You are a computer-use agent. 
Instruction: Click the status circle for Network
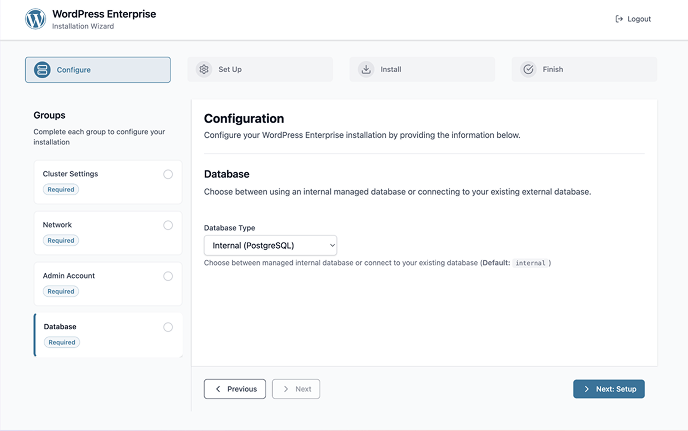tap(168, 225)
